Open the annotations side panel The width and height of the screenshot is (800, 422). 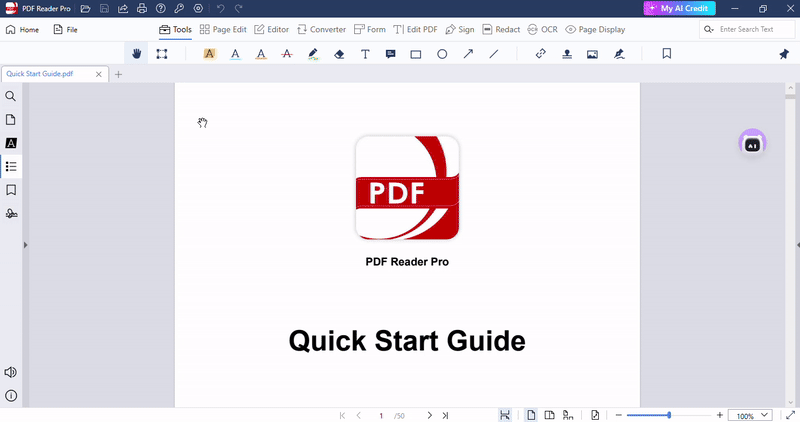pos(11,143)
